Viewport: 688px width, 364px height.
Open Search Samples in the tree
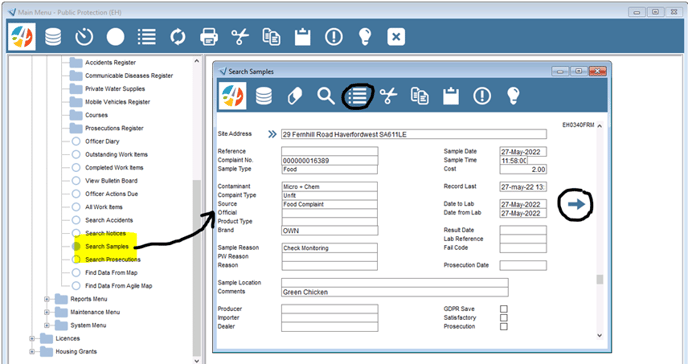coord(107,246)
